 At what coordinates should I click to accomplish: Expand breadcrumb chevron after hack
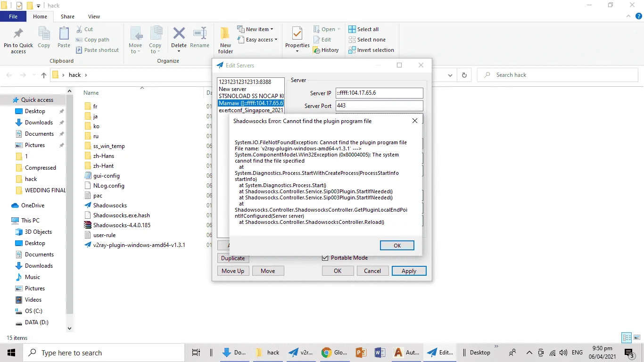86,75
